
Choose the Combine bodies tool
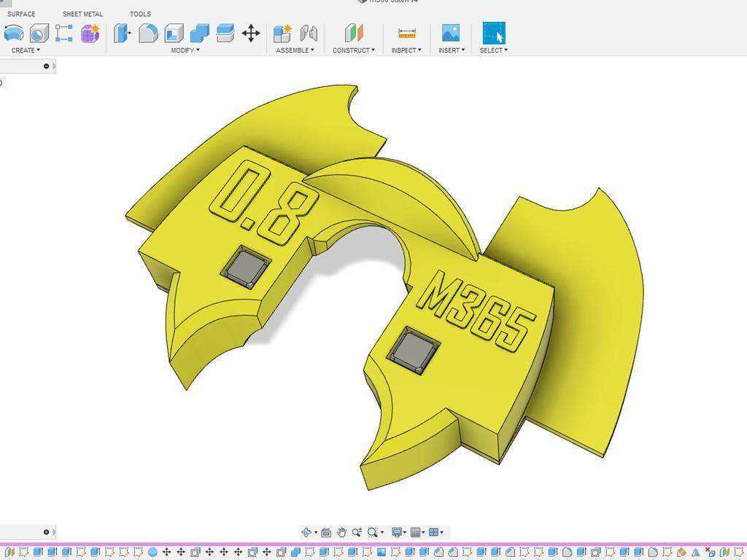[x=200, y=34]
